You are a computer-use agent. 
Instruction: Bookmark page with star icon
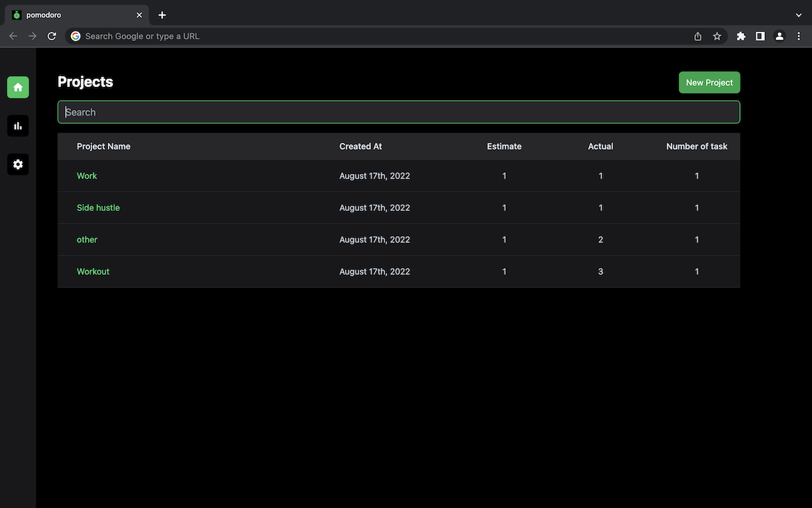tap(717, 36)
